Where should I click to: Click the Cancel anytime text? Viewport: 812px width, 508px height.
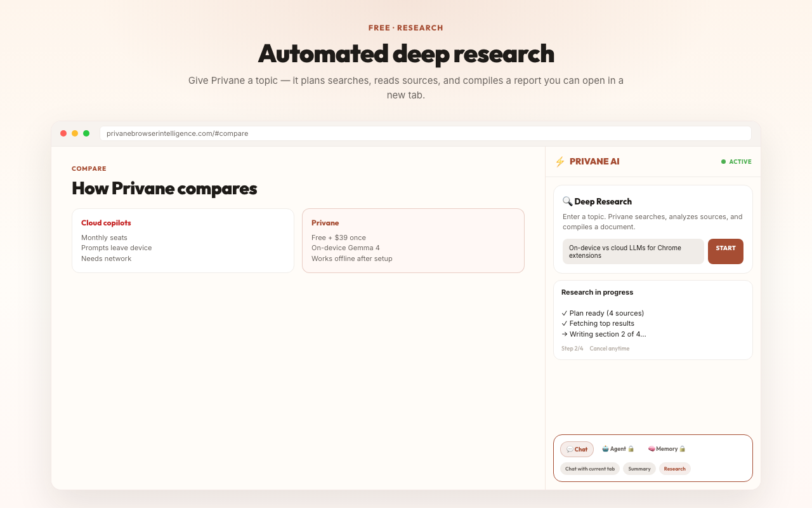pyautogui.click(x=610, y=349)
